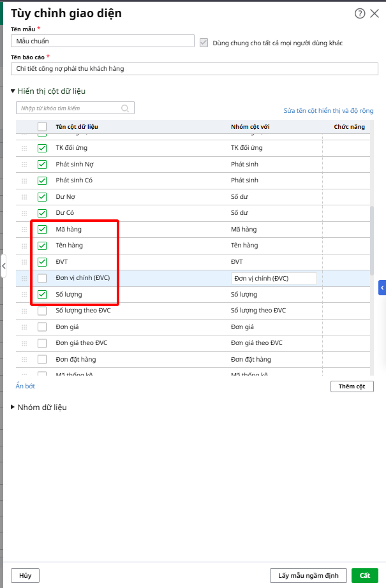This screenshot has width=386, height=588.
Task: Enable the Đơn vị chính (ĐVC) checkbox
Action: point(42,278)
